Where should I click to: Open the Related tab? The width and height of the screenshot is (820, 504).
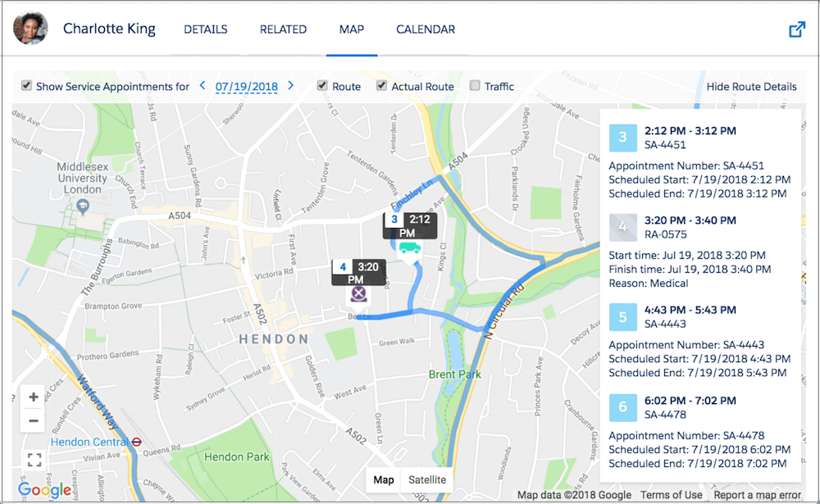[283, 30]
